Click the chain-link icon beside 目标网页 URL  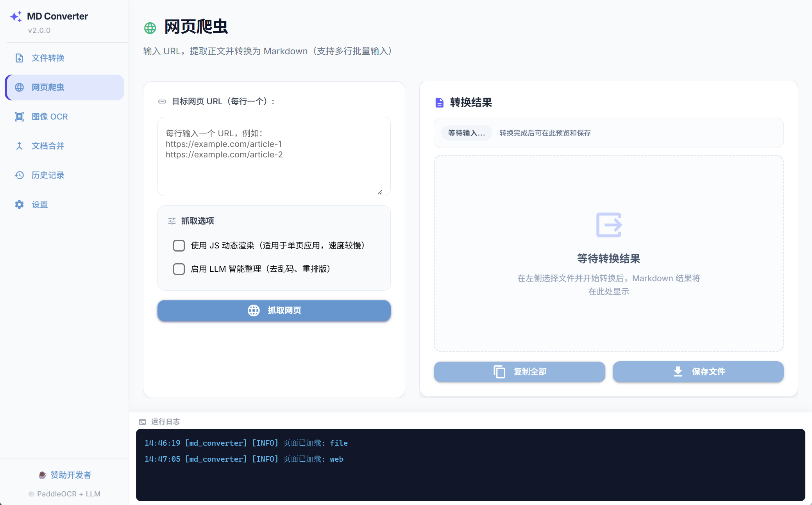pyautogui.click(x=162, y=101)
